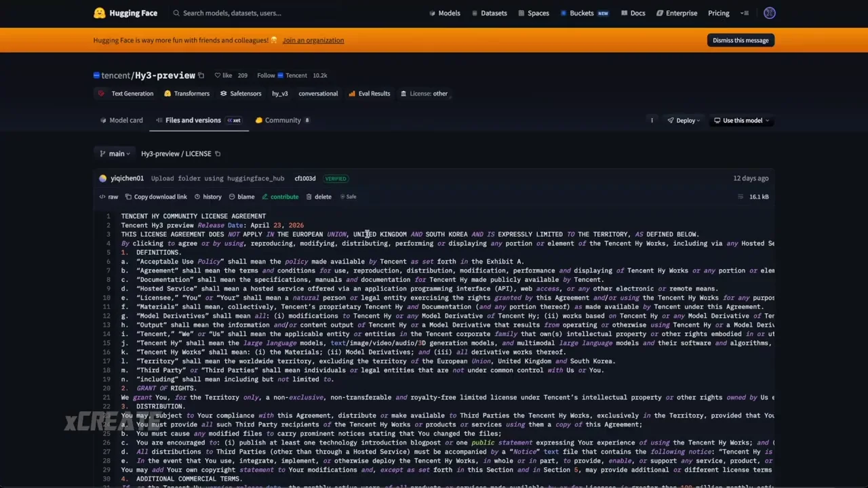Image resolution: width=868 pixels, height=488 pixels.
Task: Click the Safe scan badge
Action: tap(348, 197)
